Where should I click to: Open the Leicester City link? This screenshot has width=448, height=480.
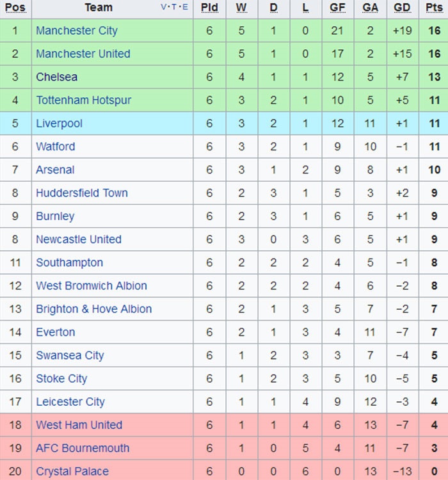(70, 402)
